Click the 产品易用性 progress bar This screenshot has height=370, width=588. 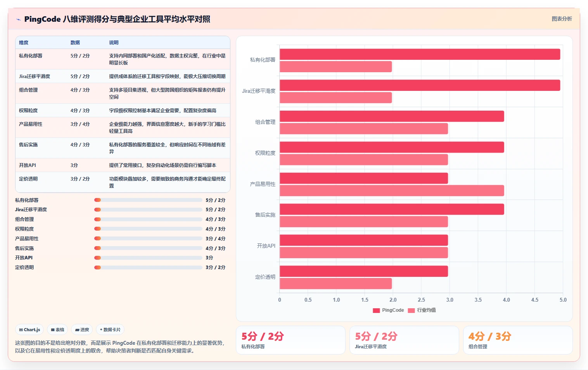pos(148,238)
